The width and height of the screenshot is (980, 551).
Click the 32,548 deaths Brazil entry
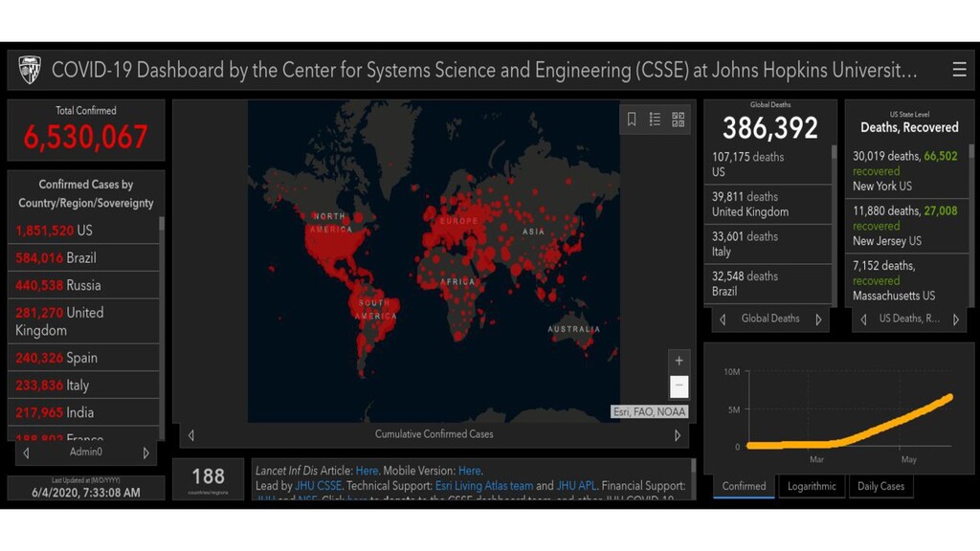pyautogui.click(x=768, y=283)
